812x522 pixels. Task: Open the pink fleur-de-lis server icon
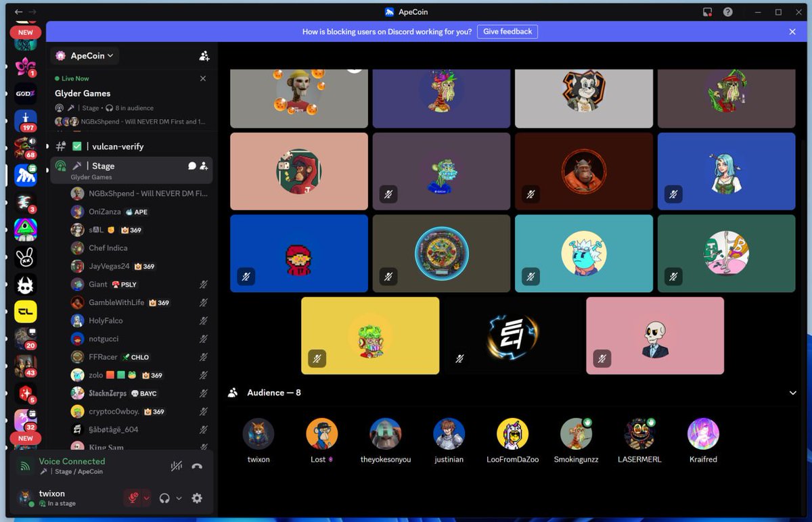25,66
